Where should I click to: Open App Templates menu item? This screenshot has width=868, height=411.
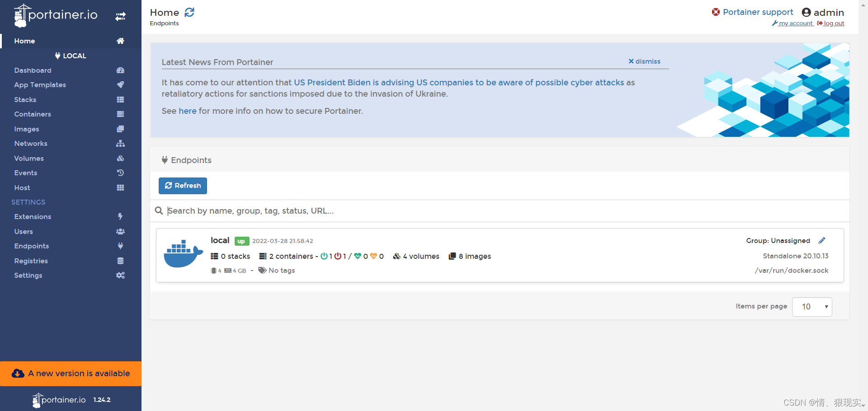[40, 85]
